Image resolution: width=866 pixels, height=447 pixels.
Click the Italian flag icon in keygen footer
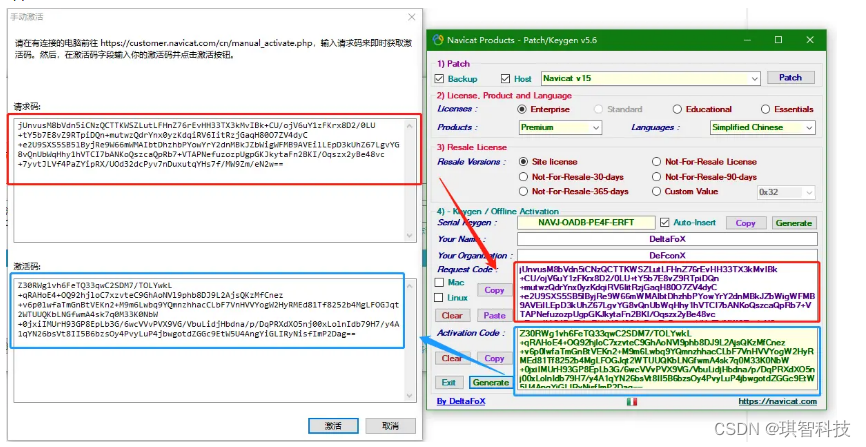632,402
